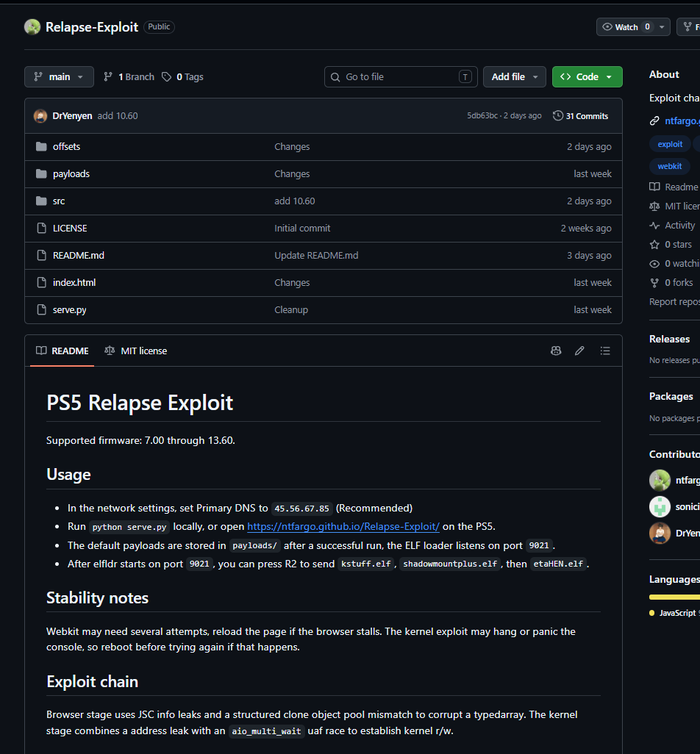Open the main branch dropdown

[59, 77]
